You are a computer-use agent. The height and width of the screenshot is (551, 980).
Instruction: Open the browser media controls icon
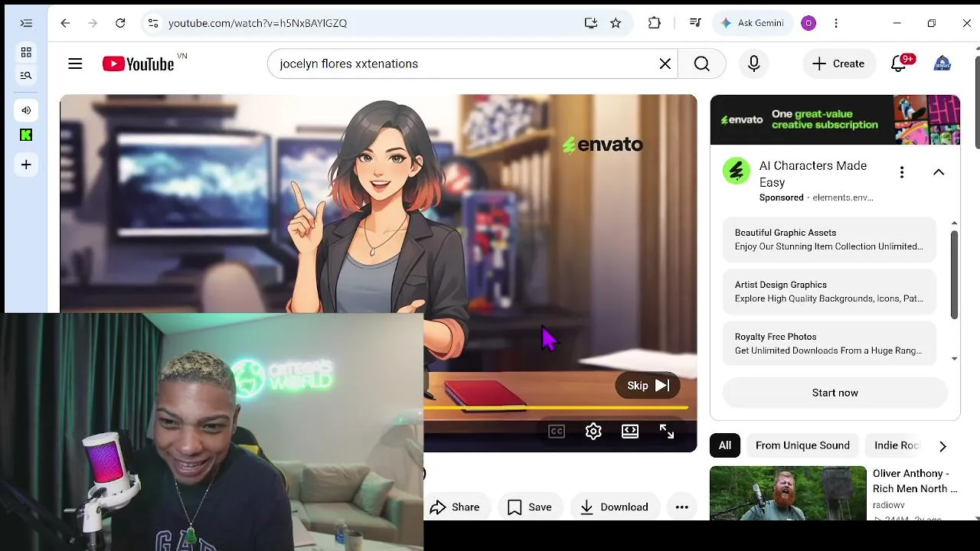(x=695, y=23)
